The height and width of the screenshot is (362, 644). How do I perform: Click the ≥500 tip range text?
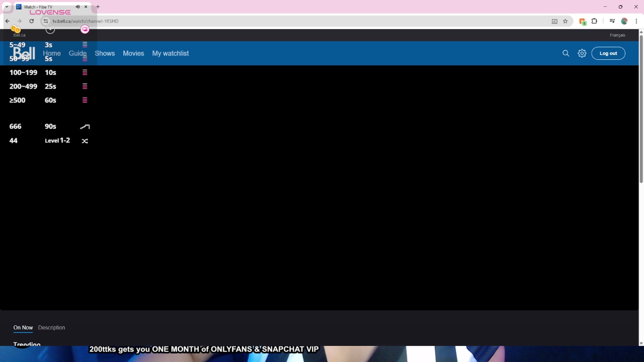pos(17,100)
